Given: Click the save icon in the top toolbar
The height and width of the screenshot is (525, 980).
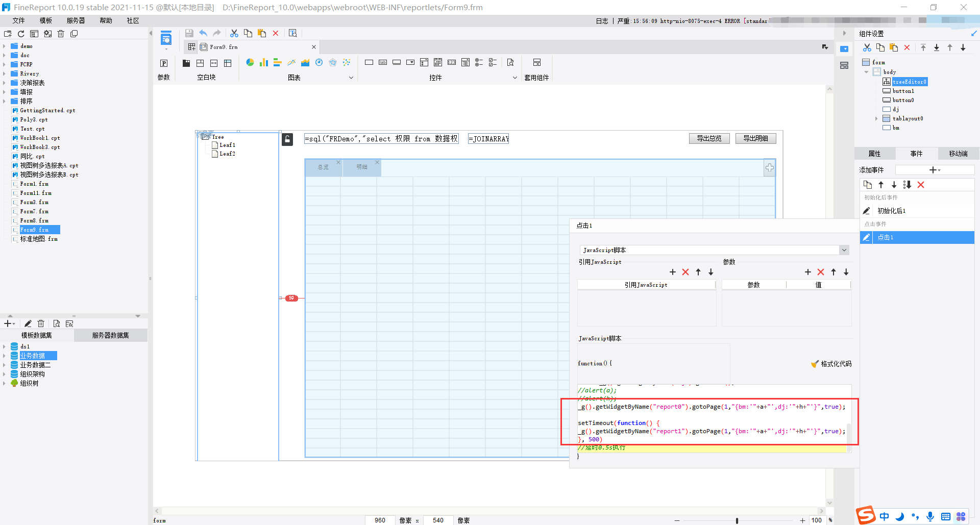Looking at the screenshot, I should (189, 33).
